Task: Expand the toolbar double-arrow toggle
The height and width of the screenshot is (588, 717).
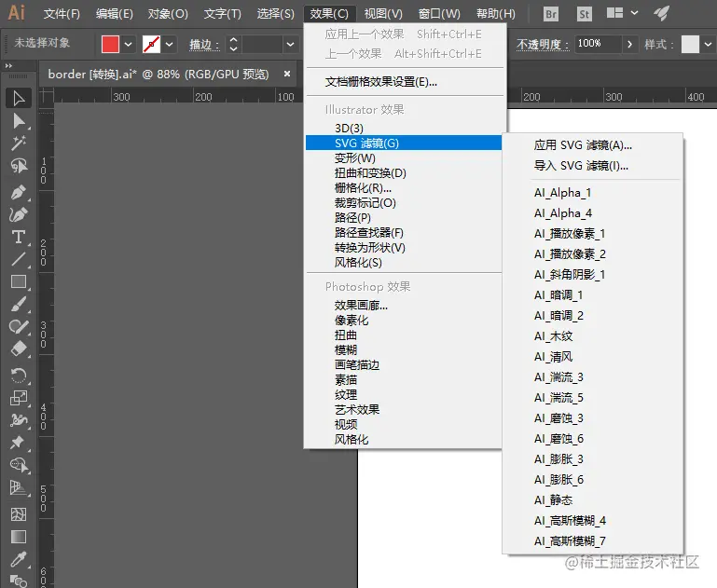Action: point(8,66)
